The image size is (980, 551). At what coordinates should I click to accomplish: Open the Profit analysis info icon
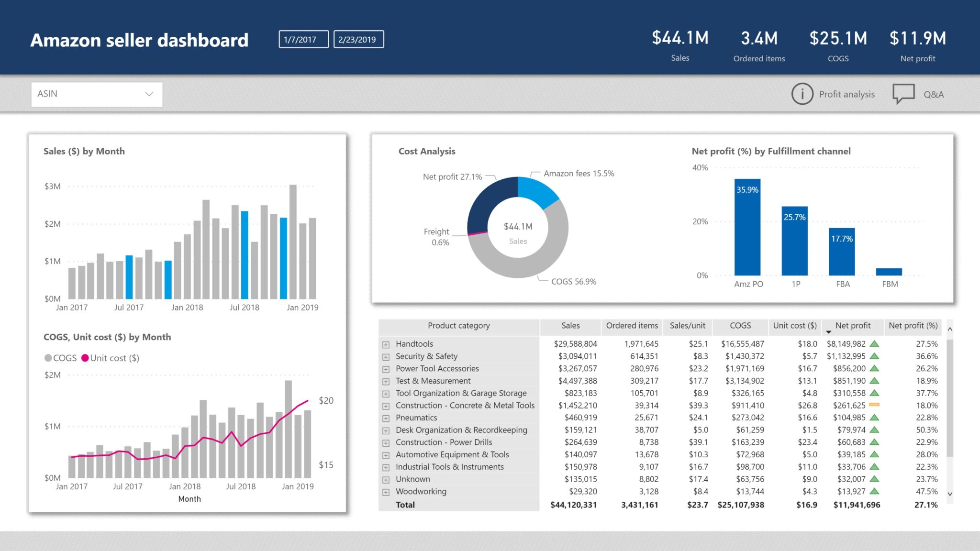coord(803,94)
